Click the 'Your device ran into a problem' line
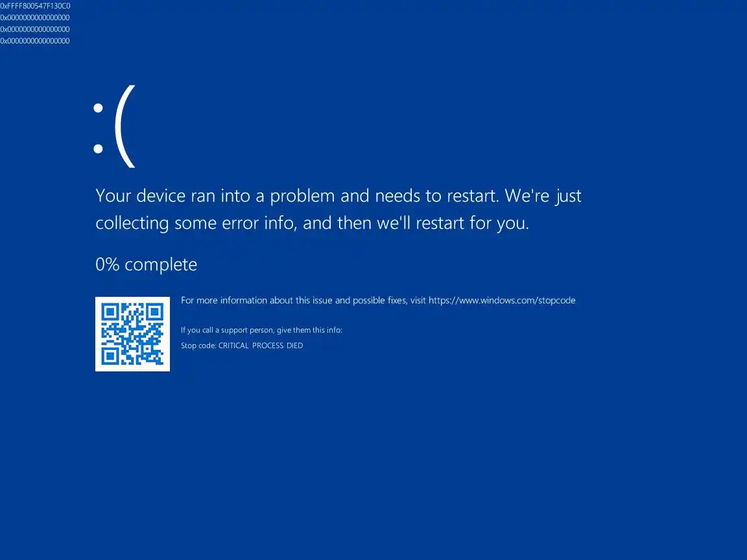Image resolution: width=747 pixels, height=560 pixels. (x=338, y=196)
